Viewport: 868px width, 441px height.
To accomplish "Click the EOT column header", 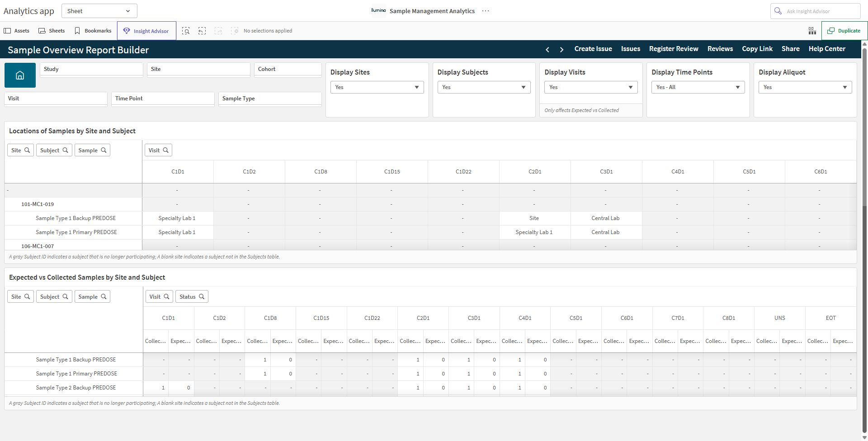I will [x=831, y=318].
